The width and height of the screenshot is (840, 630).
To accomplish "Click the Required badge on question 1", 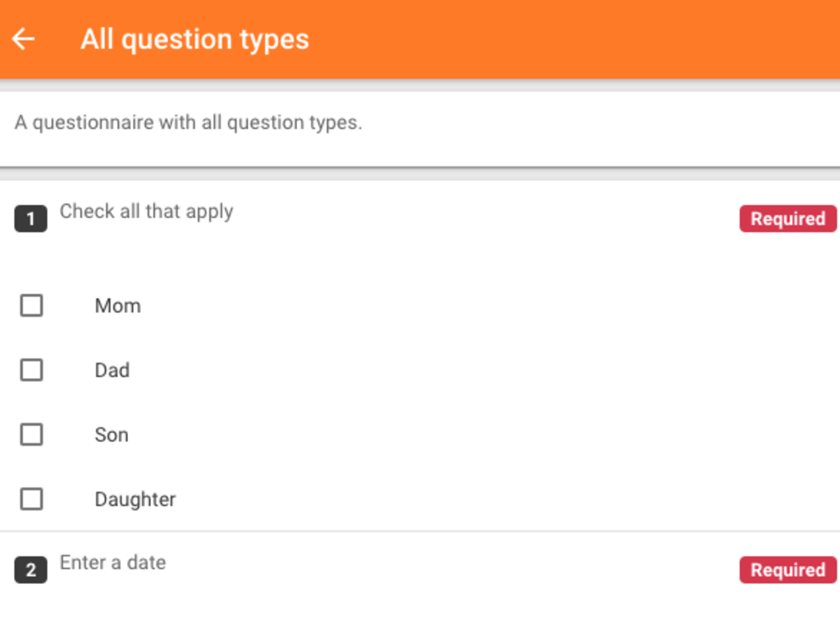I will click(787, 218).
